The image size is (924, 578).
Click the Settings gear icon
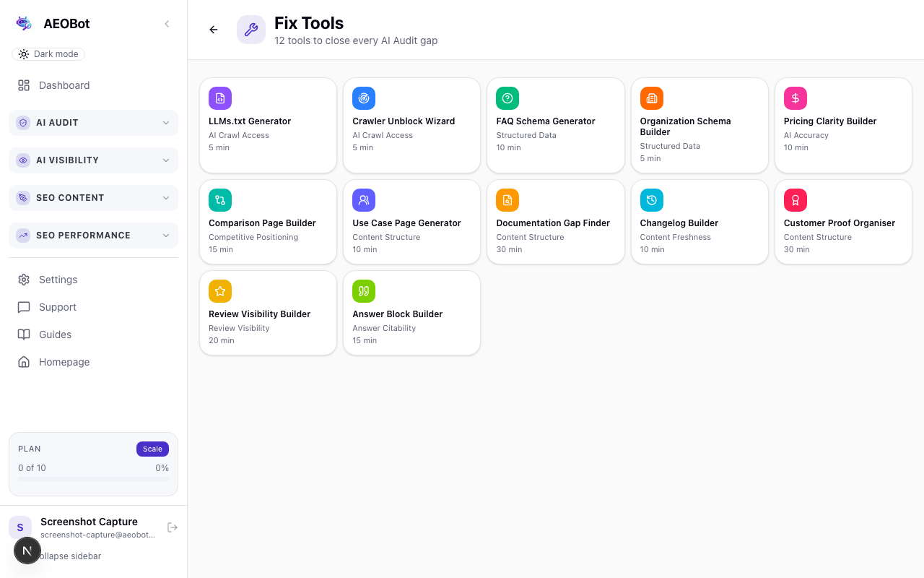pos(24,280)
